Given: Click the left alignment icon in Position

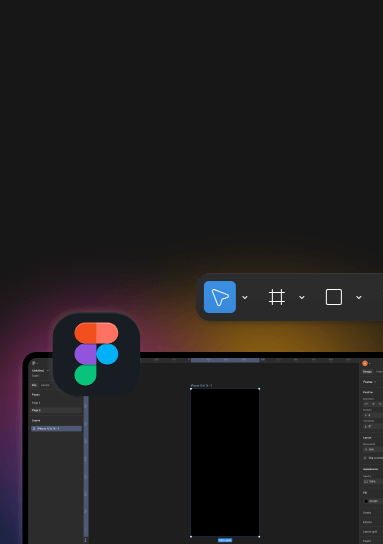Looking at the screenshot, I should click(366, 404).
